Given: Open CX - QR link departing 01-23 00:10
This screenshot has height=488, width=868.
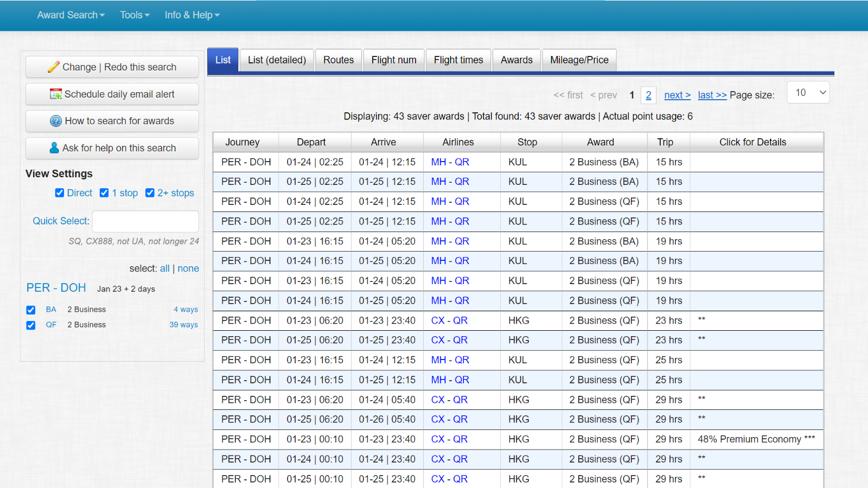Looking at the screenshot, I should pyautogui.click(x=449, y=439).
